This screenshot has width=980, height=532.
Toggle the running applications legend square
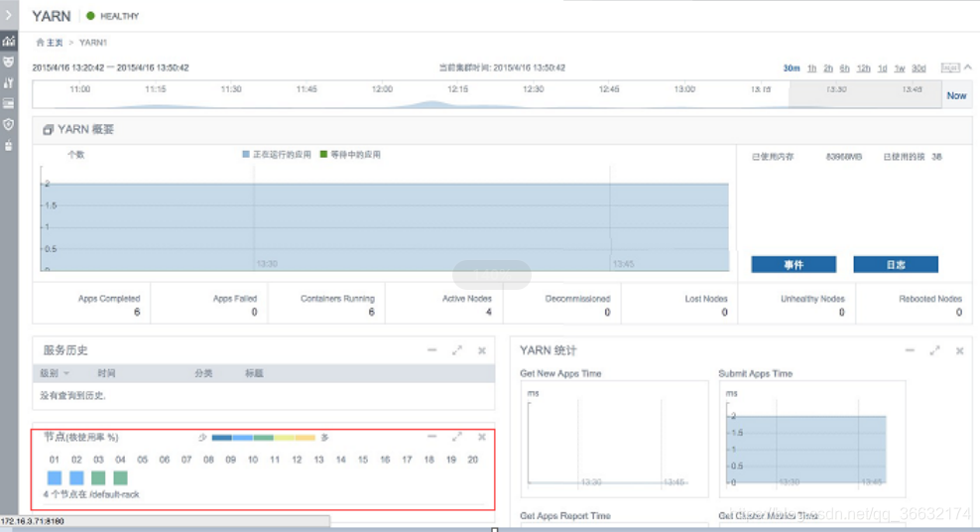[x=246, y=155]
